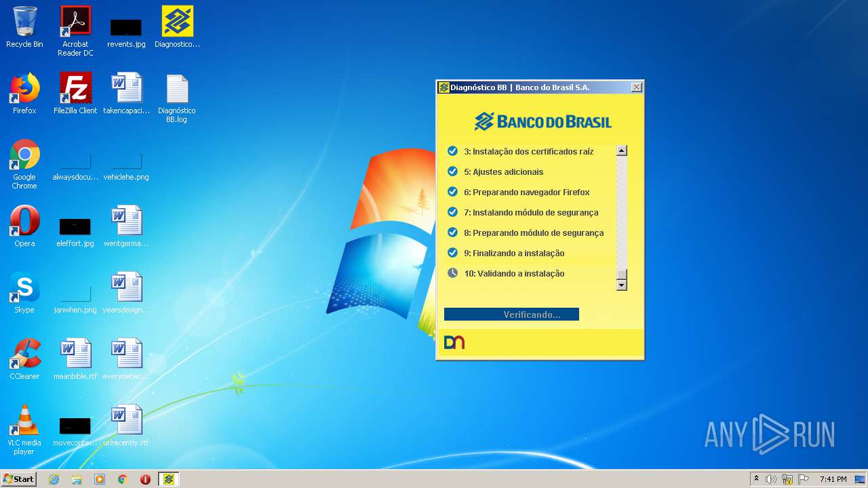868x488 pixels.
Task: Select the takencapaci Word document
Action: click(x=126, y=94)
